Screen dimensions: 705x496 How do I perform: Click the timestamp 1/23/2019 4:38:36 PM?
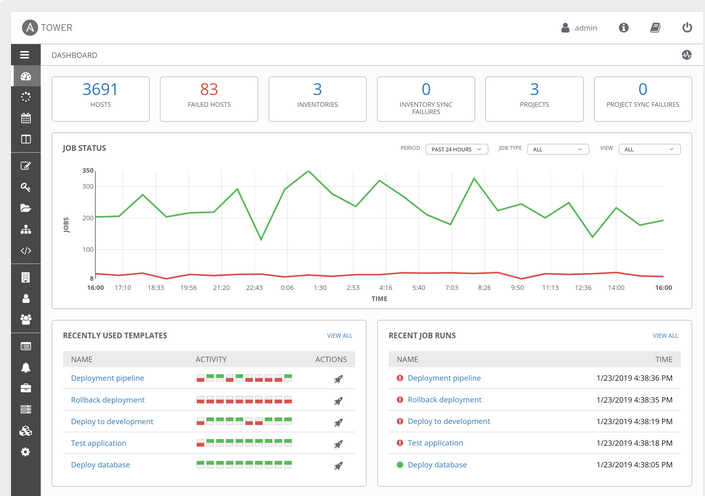pos(634,378)
